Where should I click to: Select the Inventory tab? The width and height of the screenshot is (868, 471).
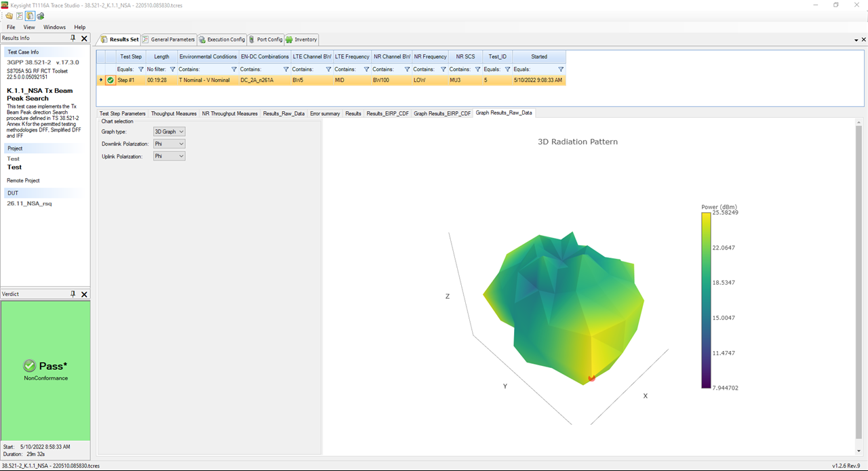coord(302,39)
